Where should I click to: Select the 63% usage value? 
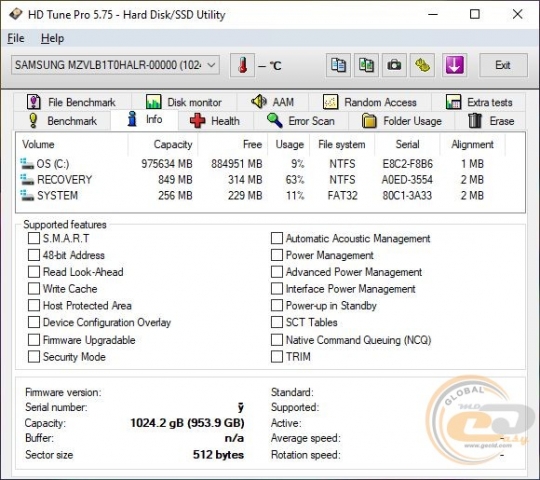click(295, 179)
